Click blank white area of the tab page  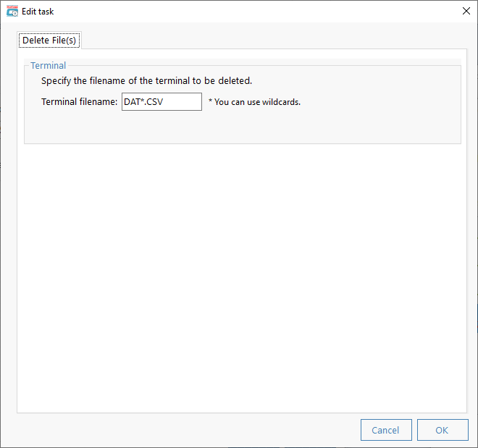(x=242, y=274)
